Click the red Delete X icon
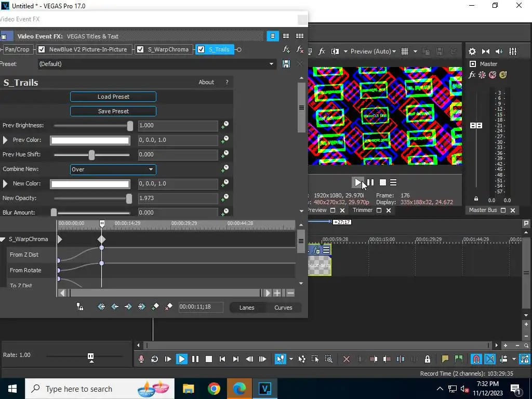Viewport: 532px width, 399px height. click(347, 359)
